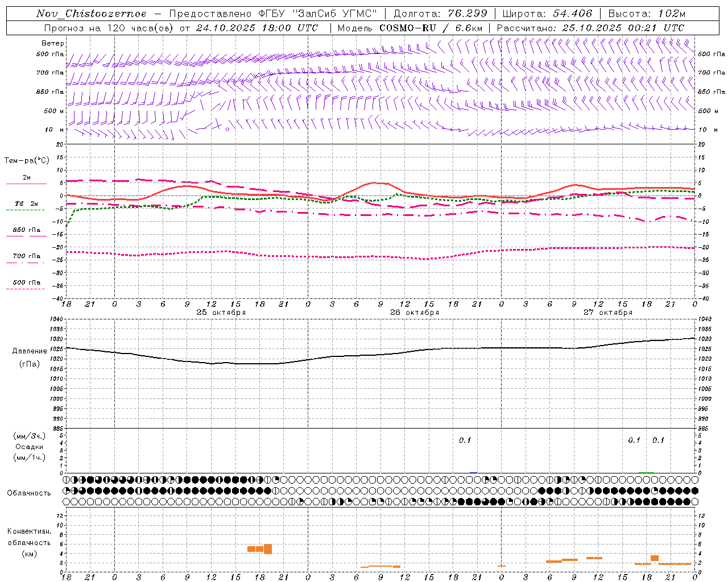Viewport: 728px width, 582px height.
Task: Click the 700 гПа temperature legend entry
Action: [27, 256]
